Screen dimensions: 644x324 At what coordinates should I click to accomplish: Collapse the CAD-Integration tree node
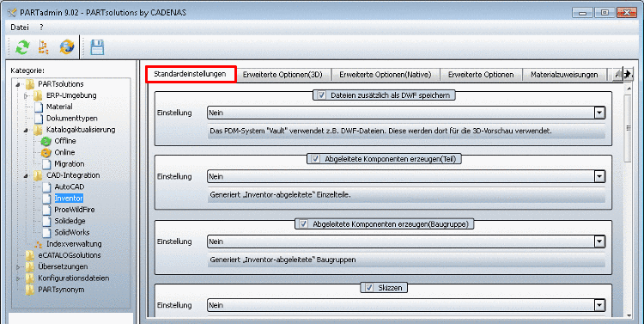pos(26,176)
